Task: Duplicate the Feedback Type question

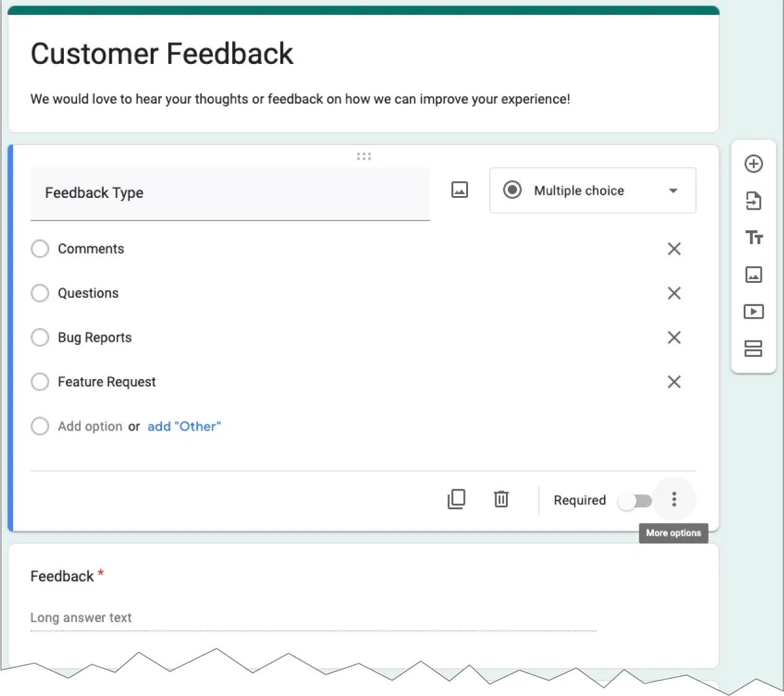Action: click(x=456, y=499)
